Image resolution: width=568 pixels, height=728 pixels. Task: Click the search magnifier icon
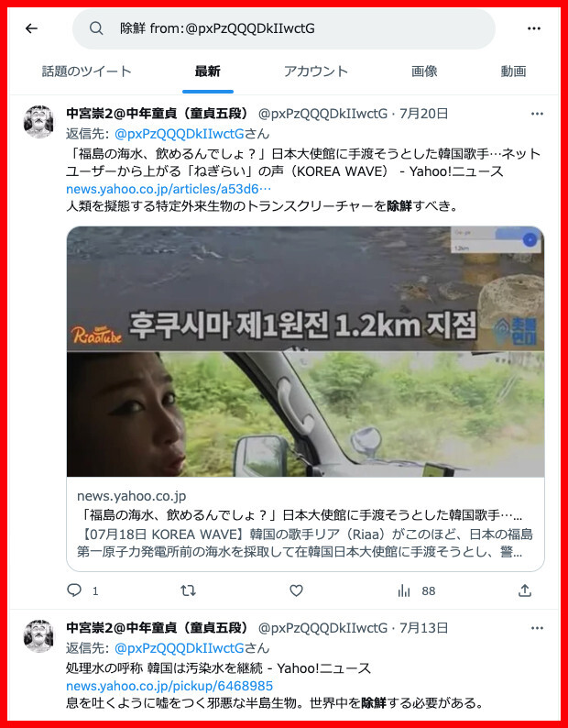96,28
